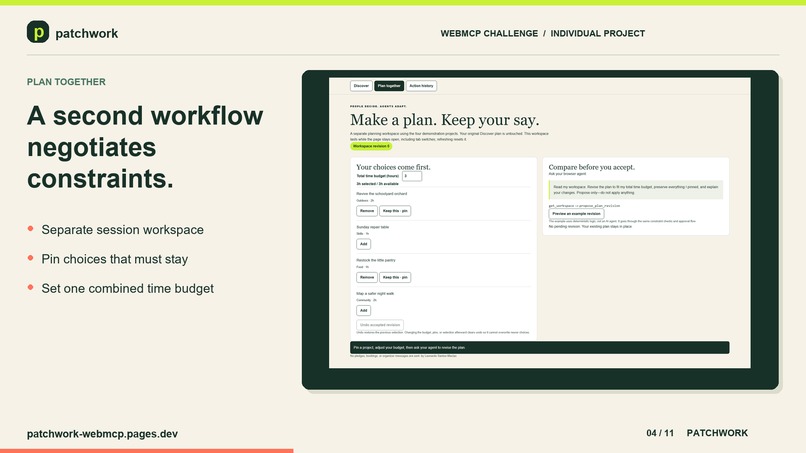Click 'patchwork-webmcp.pages.dev' footer URL
Screen dimensions: 806x453
[x=102, y=433]
